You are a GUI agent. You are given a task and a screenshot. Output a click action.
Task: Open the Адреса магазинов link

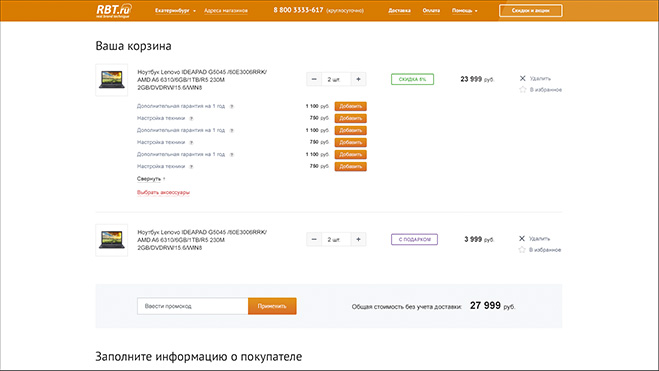(226, 11)
